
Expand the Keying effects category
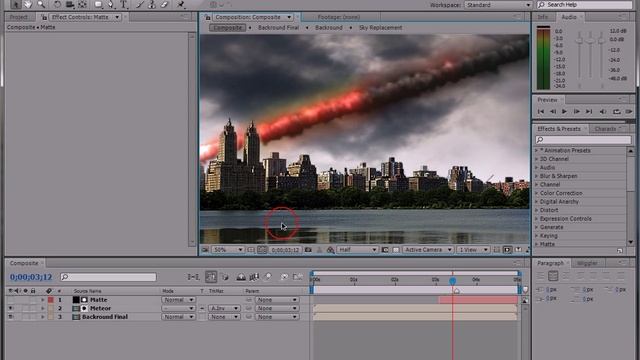click(x=537, y=236)
